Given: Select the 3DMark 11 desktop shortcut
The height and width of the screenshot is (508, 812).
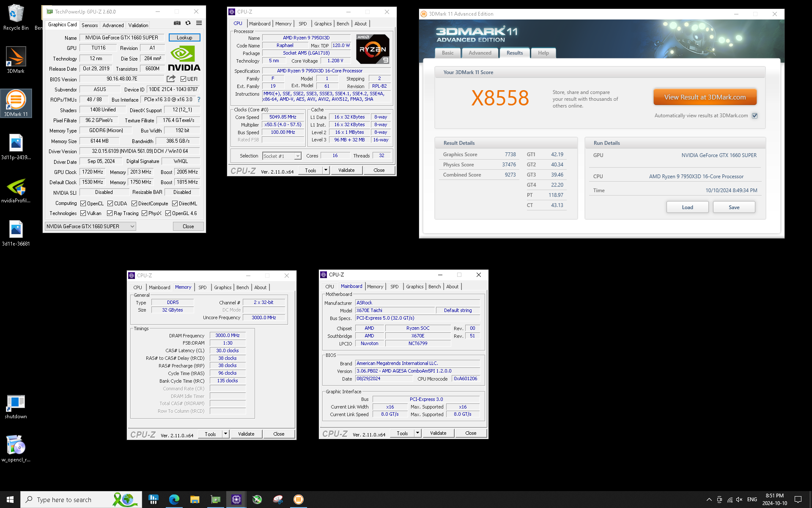Looking at the screenshot, I should (16, 103).
